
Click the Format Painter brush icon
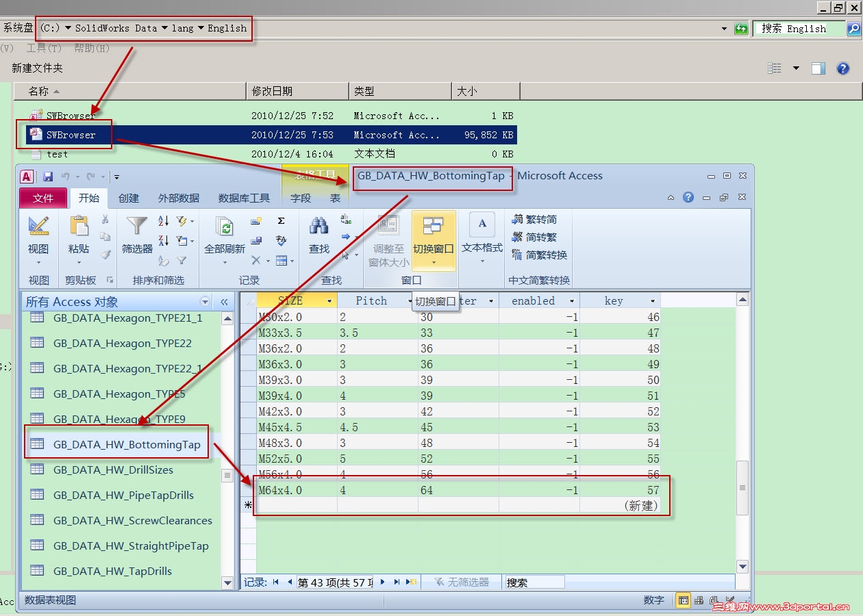[105, 254]
